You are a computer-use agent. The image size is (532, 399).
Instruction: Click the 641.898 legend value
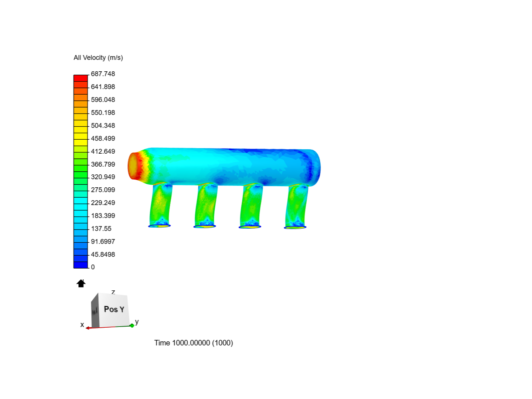pos(103,87)
